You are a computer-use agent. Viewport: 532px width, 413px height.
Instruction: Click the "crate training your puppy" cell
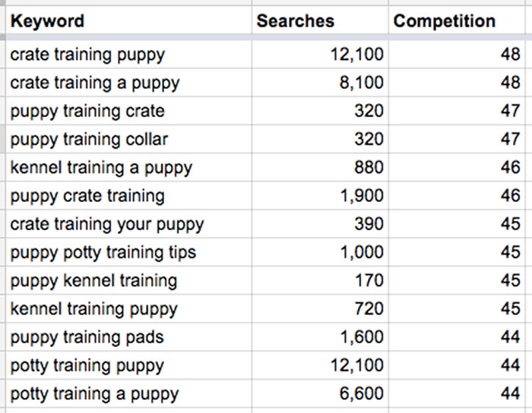(x=129, y=224)
